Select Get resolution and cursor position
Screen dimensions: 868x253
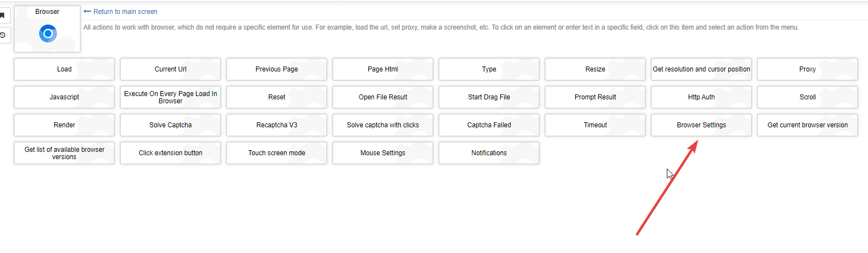point(701,69)
